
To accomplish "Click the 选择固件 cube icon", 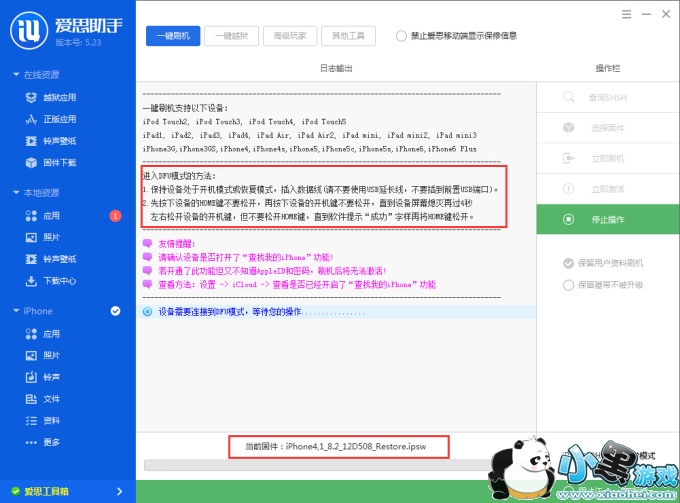I will pos(568,127).
